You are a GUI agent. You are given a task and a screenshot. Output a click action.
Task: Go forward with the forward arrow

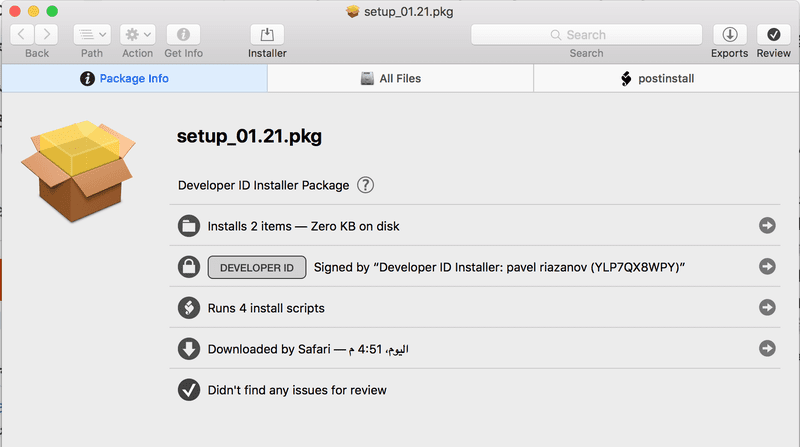pyautogui.click(x=48, y=34)
